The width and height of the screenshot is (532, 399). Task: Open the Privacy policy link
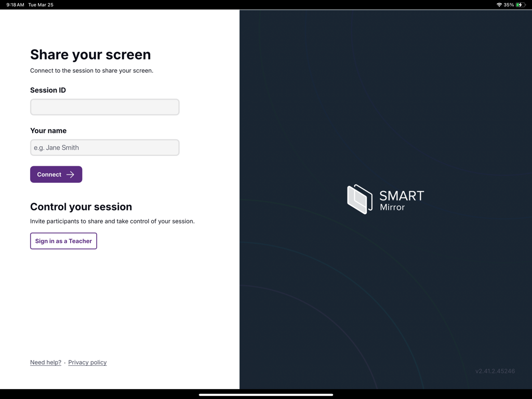click(x=87, y=362)
